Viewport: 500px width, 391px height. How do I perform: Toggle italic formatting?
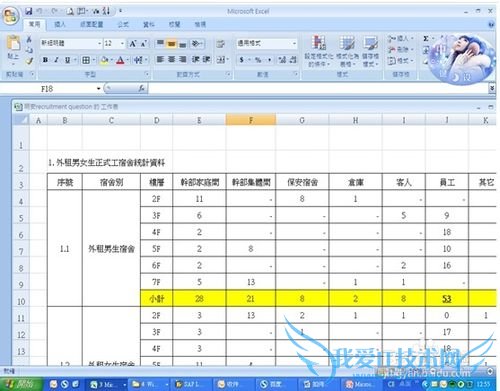click(56, 60)
